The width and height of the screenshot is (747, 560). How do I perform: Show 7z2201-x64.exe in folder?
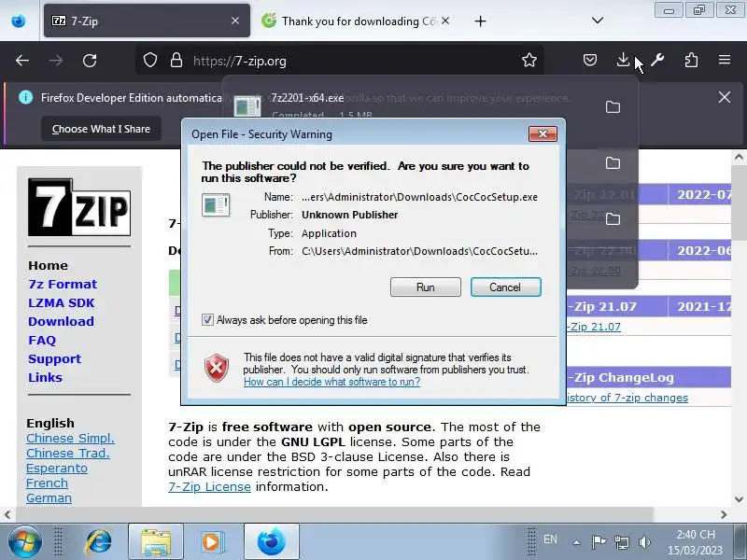pos(613,106)
